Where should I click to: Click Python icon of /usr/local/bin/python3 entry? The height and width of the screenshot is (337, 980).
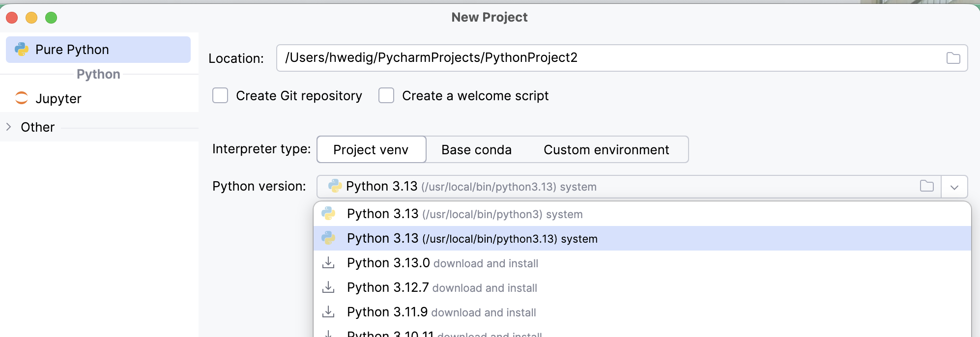pyautogui.click(x=328, y=214)
